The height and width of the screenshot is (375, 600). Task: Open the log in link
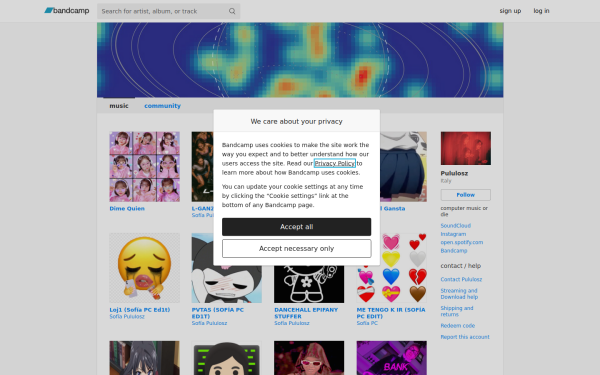pos(541,11)
